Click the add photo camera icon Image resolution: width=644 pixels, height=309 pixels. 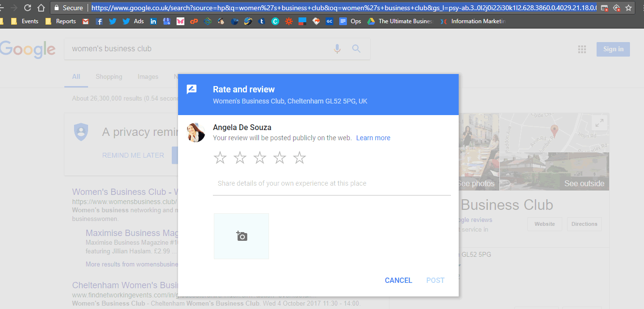click(241, 236)
